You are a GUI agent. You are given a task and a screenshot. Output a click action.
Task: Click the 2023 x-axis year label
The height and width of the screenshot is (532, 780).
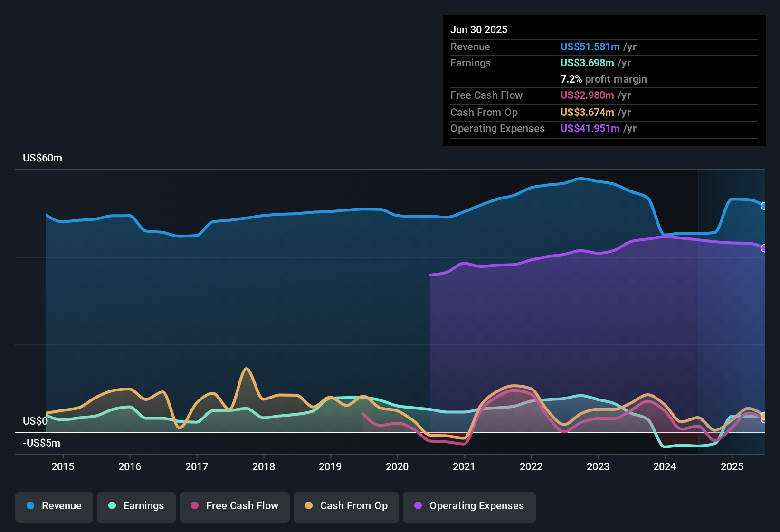click(598, 466)
